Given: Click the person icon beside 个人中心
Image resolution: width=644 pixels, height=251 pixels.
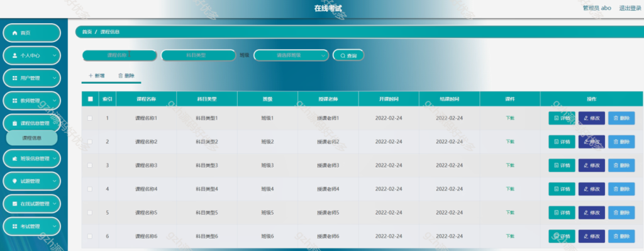Looking at the screenshot, I should point(15,55).
